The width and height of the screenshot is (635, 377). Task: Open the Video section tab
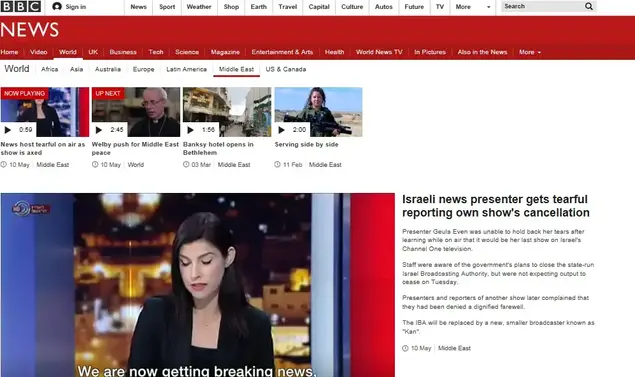pyautogui.click(x=38, y=52)
